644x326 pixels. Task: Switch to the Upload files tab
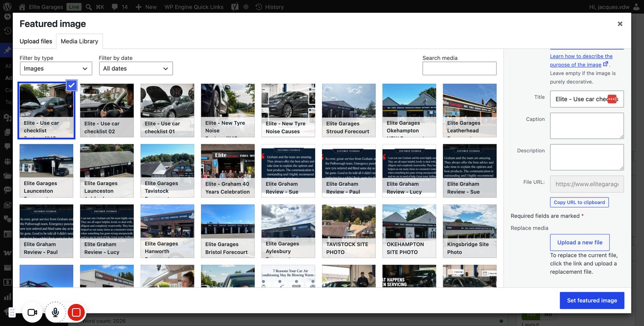(36, 41)
